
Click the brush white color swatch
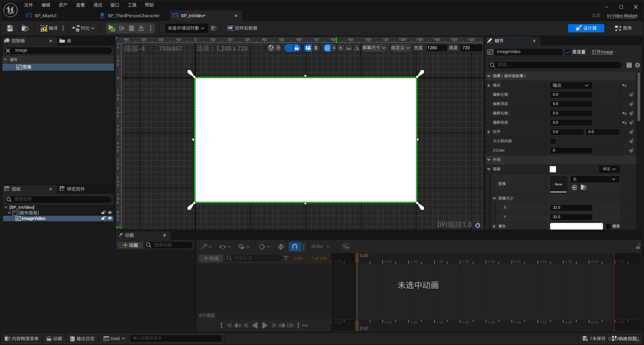pos(553,169)
